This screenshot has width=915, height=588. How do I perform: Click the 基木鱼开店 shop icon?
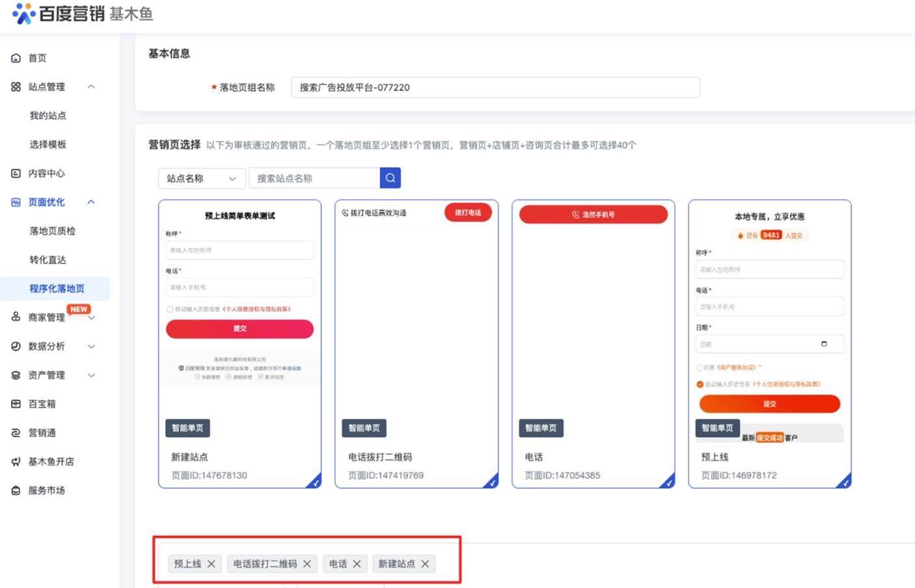coord(16,462)
